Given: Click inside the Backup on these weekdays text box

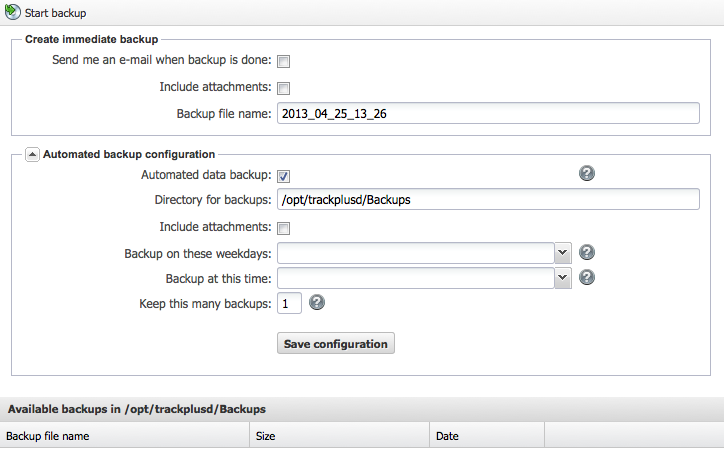Looking at the screenshot, I should [415, 252].
